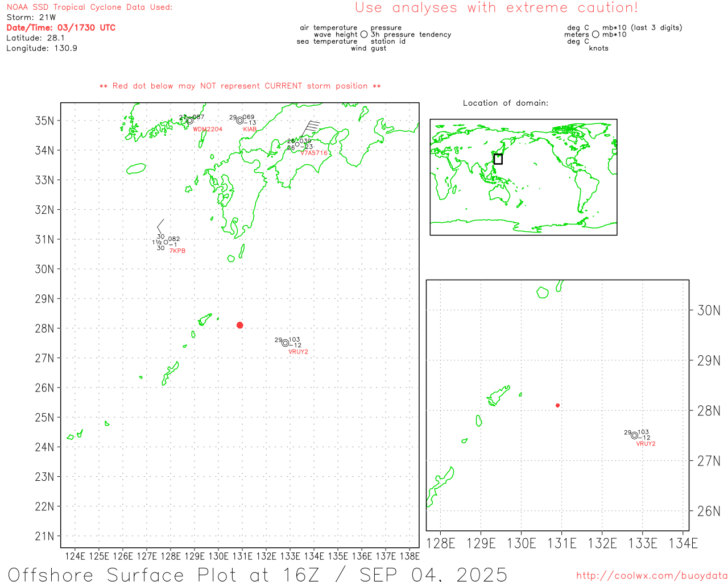Click the black domain box on world map
Image resolution: width=728 pixels, height=582 pixels.
(x=498, y=159)
